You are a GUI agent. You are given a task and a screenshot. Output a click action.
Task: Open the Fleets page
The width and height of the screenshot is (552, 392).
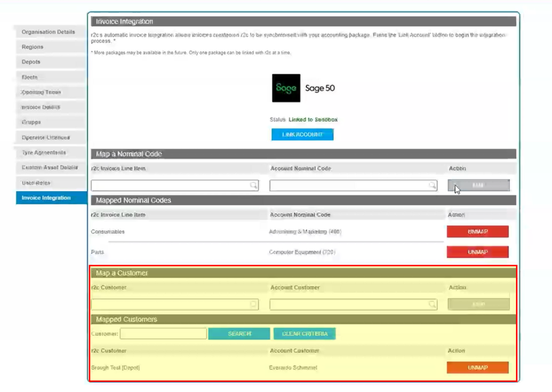click(49, 77)
